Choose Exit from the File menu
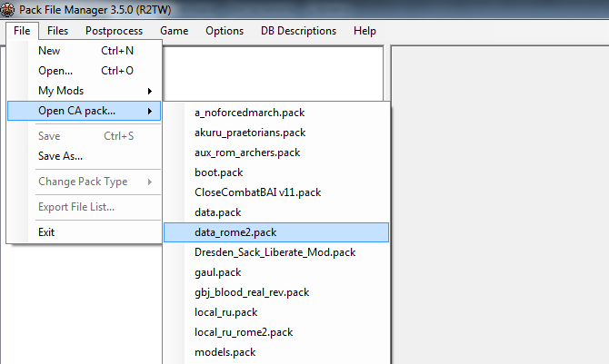Image resolution: width=609 pixels, height=364 pixels. (46, 232)
